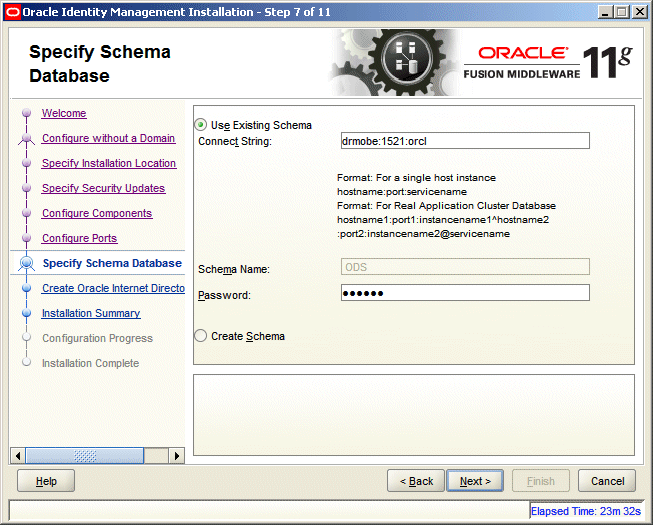Close the installer window
653x525 pixels.
(x=639, y=12)
